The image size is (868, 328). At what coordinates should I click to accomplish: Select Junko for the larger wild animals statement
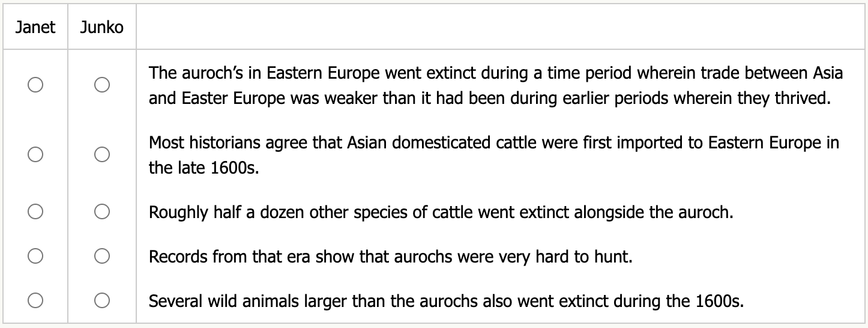coord(101,300)
